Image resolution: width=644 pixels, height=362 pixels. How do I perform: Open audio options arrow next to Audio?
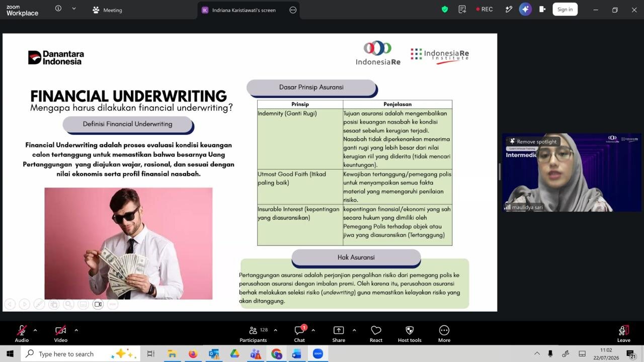click(35, 330)
